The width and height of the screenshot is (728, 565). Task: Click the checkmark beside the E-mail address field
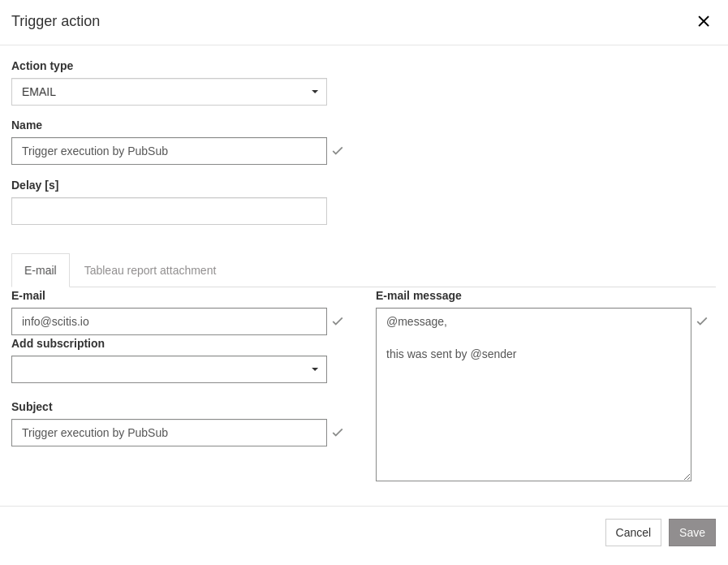pos(338,321)
